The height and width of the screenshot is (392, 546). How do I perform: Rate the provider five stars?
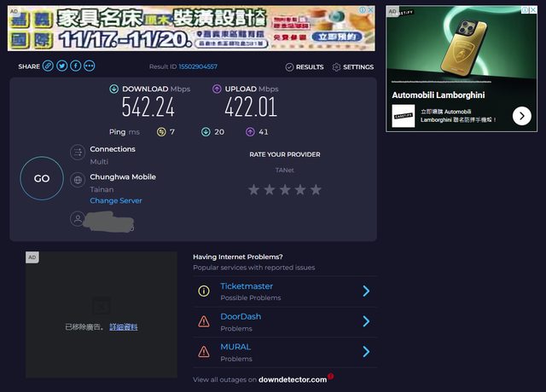[x=316, y=189]
